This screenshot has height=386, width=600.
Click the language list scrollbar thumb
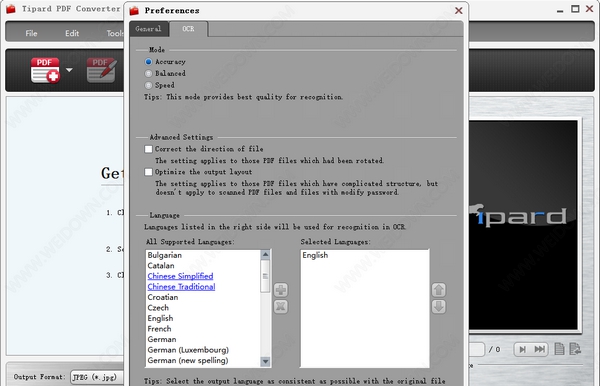[x=265, y=276]
